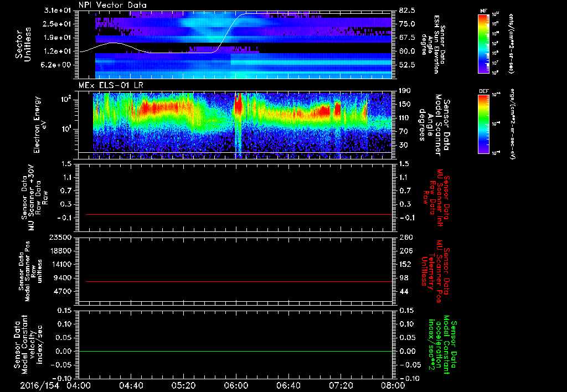Click the 08:00 time axis label
This screenshot has height=392, width=567.
(393, 385)
